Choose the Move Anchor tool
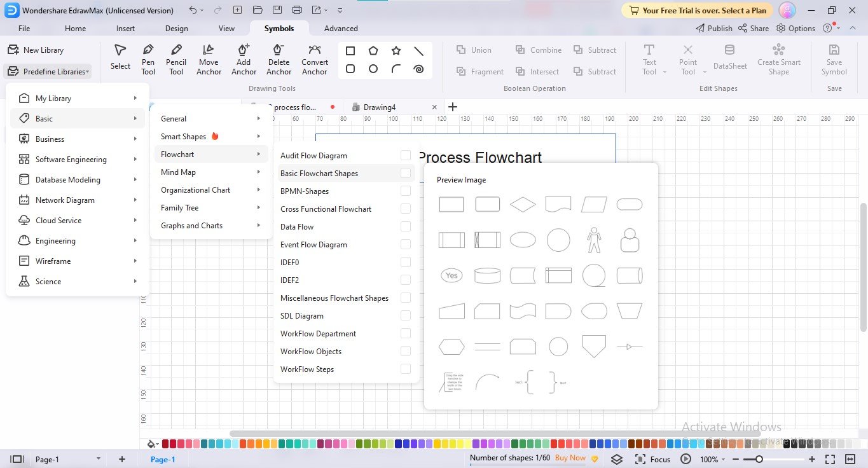The image size is (868, 468). click(209, 59)
